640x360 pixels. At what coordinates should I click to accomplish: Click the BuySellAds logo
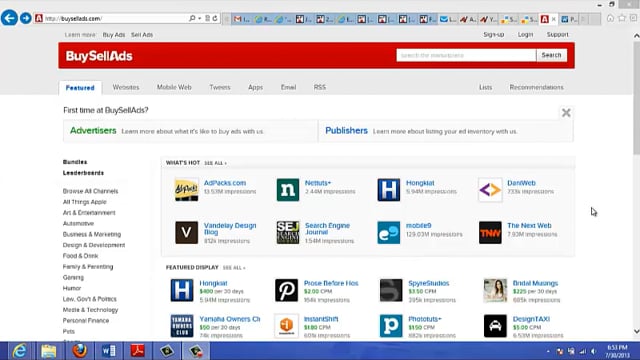(99, 56)
